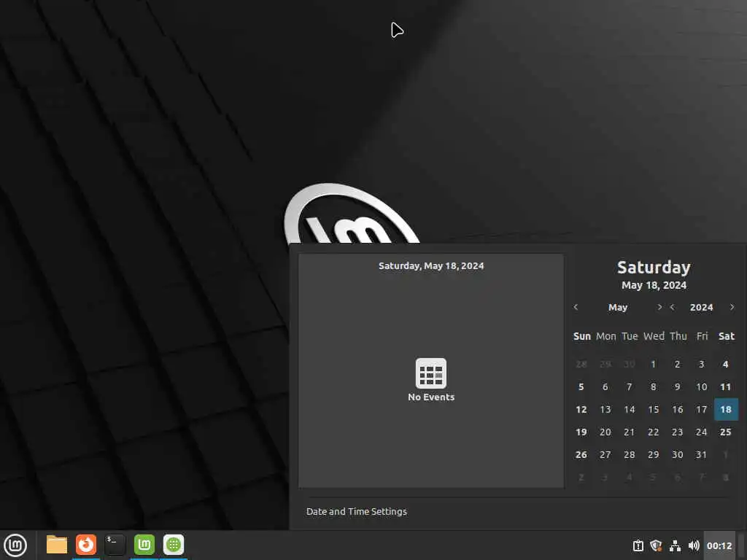Select May 9 in the calendar
This screenshot has width=747, height=560.
click(x=678, y=386)
